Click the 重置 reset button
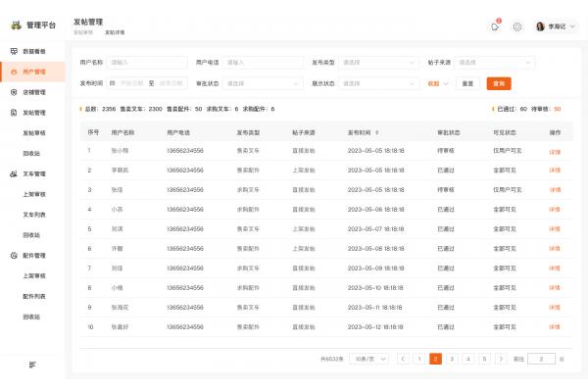Viewport: 588px width, 392px height. (467, 83)
